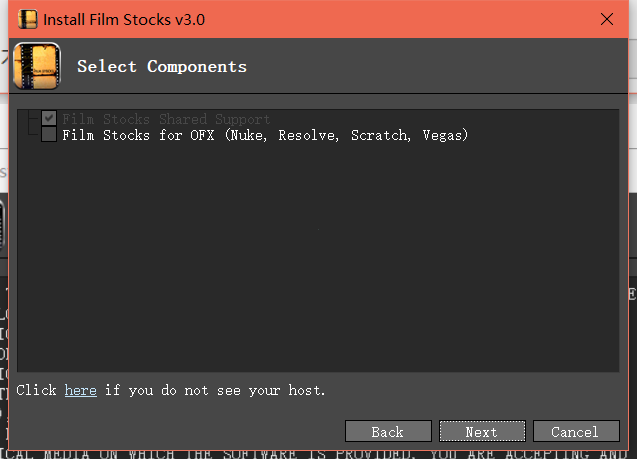Click the Film Stocks icon in title bar
Image resolution: width=637 pixels, height=459 pixels.
pyautogui.click(x=28, y=19)
